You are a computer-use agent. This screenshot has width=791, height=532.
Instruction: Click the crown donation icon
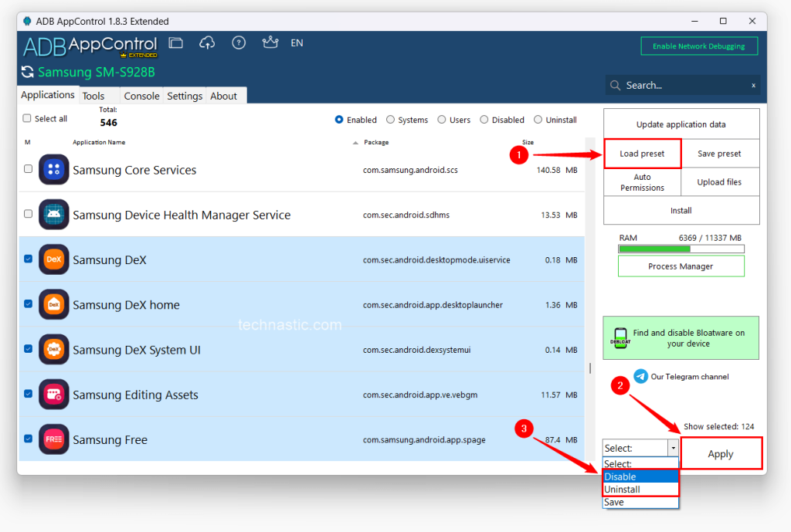pos(270,43)
